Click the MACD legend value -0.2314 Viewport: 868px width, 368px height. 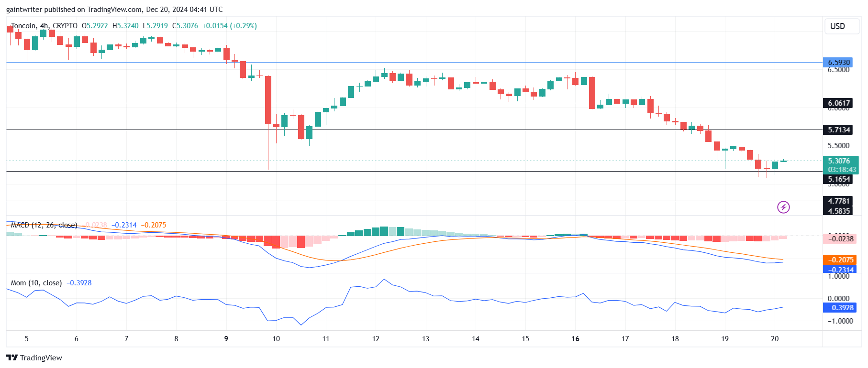tap(124, 225)
